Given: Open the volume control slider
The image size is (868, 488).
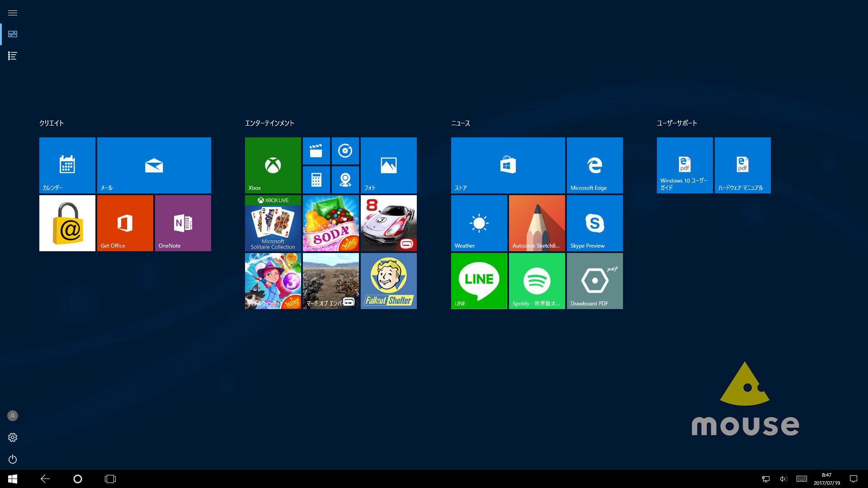Looking at the screenshot, I should [x=783, y=479].
